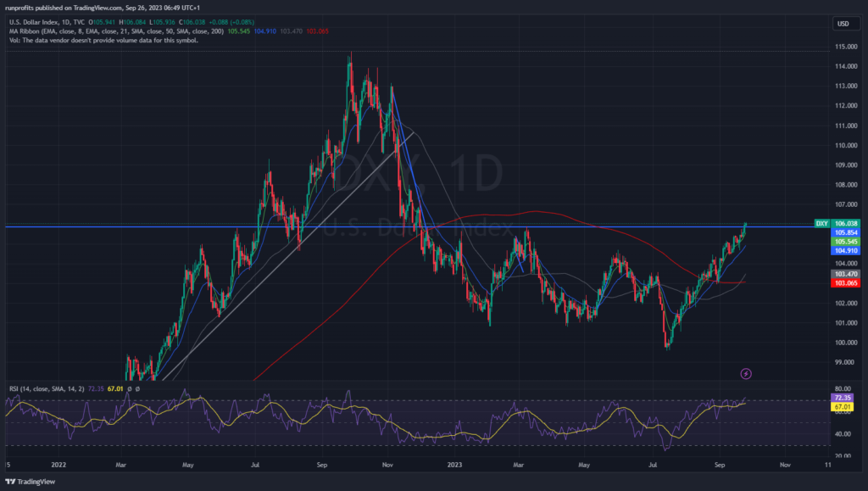
Task: Click the green DXY symbol price tag
Action: click(821, 223)
